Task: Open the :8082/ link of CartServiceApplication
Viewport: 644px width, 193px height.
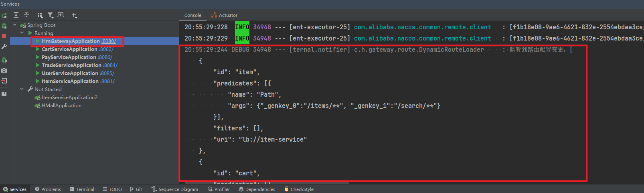Action: [106, 49]
